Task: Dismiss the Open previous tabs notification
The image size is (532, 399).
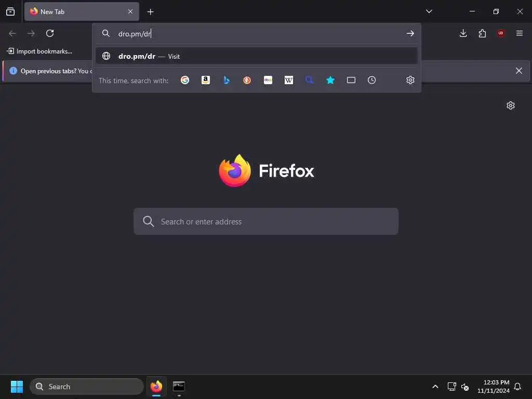Action: 519,71
